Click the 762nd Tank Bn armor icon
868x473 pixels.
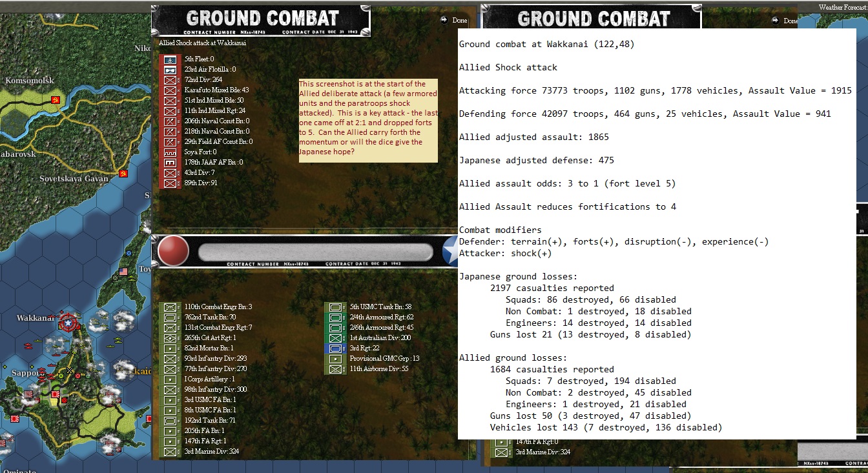170,317
